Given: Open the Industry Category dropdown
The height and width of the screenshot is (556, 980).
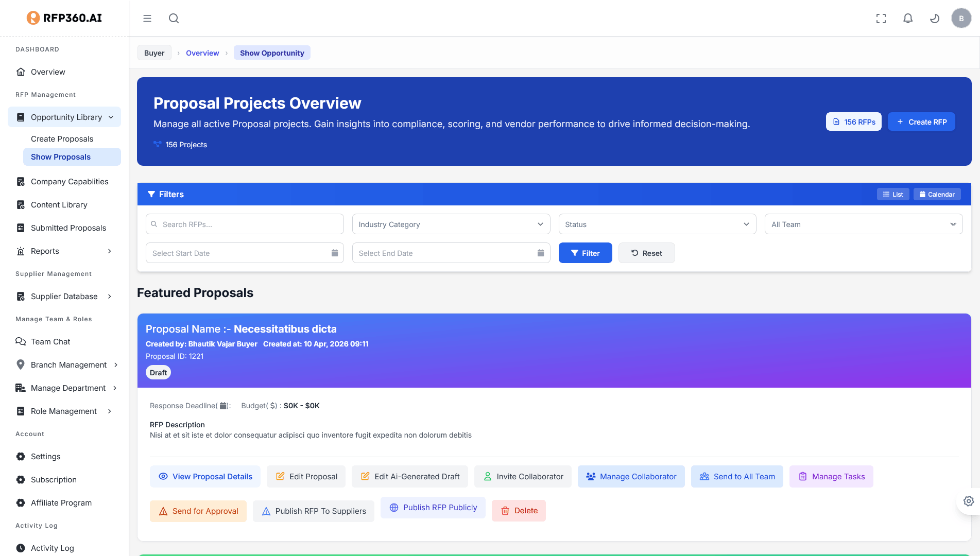Looking at the screenshot, I should click(451, 224).
